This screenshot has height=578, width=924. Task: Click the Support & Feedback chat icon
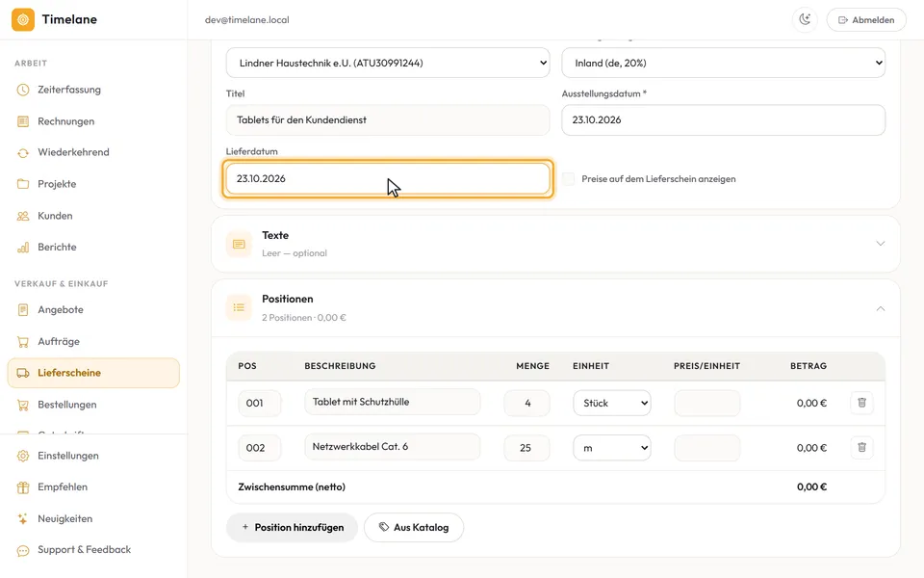[23, 551]
